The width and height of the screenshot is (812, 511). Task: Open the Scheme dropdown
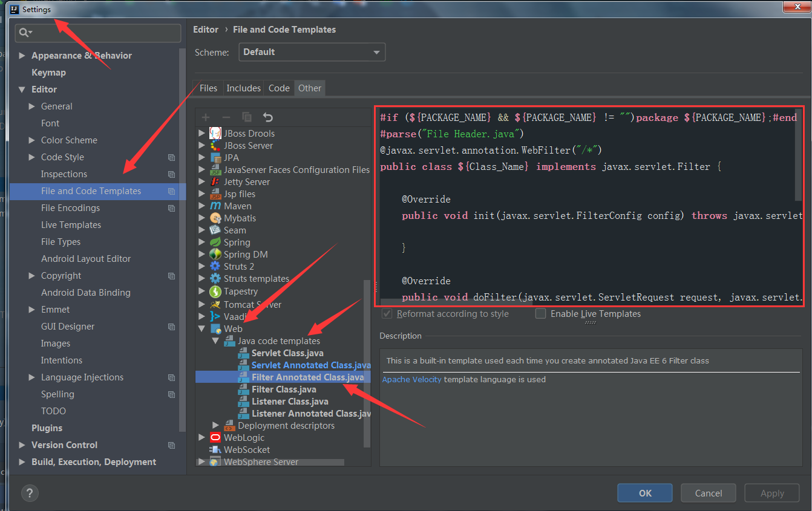[x=312, y=52]
